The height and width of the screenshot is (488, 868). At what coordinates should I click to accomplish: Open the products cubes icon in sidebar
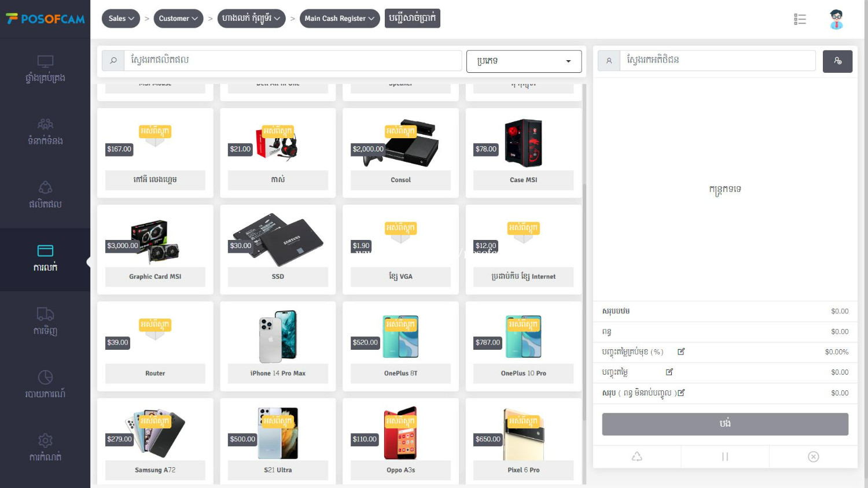click(45, 187)
